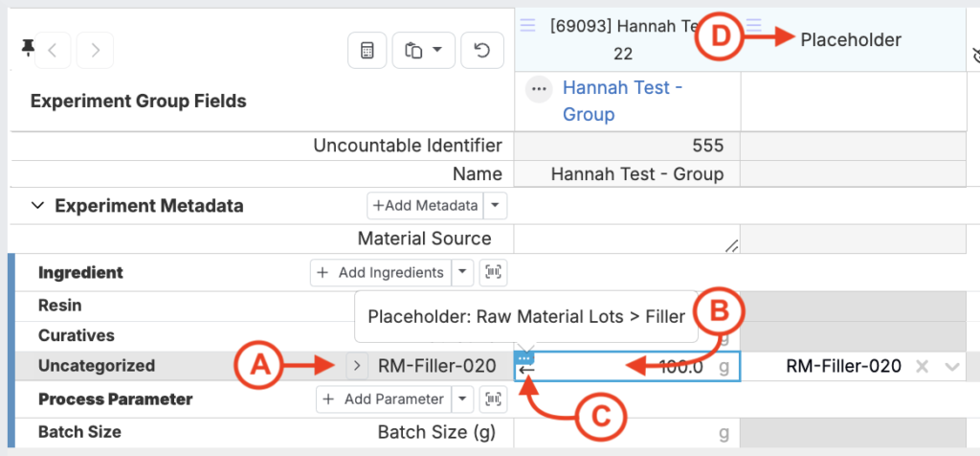Click the Batch Size (g) value cell
The height and width of the screenshot is (456, 980).
627,432
